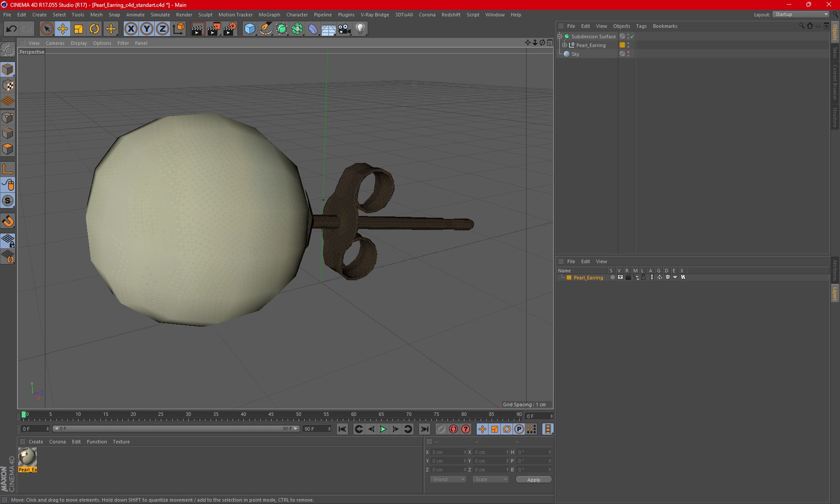Toggle render visibility of Pearl_Earring layer
Screen dimensions: 840x504
(x=628, y=277)
